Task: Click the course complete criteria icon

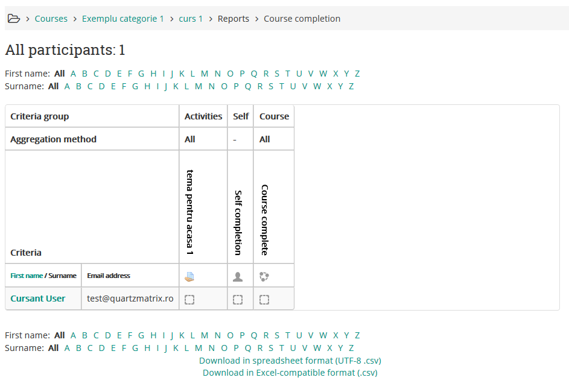Action: tap(264, 277)
